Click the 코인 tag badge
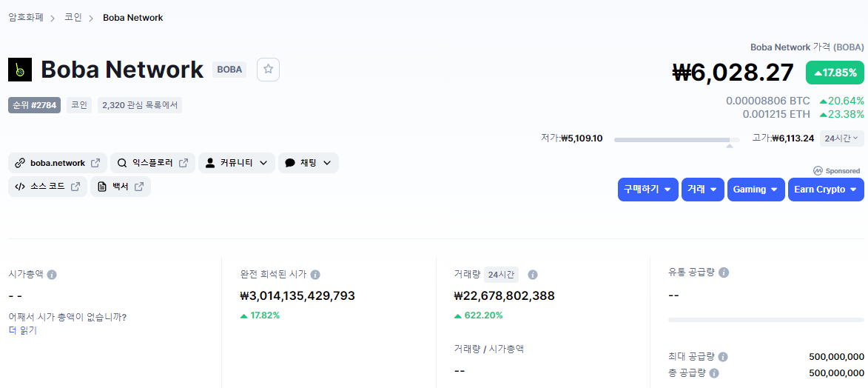 [x=79, y=105]
